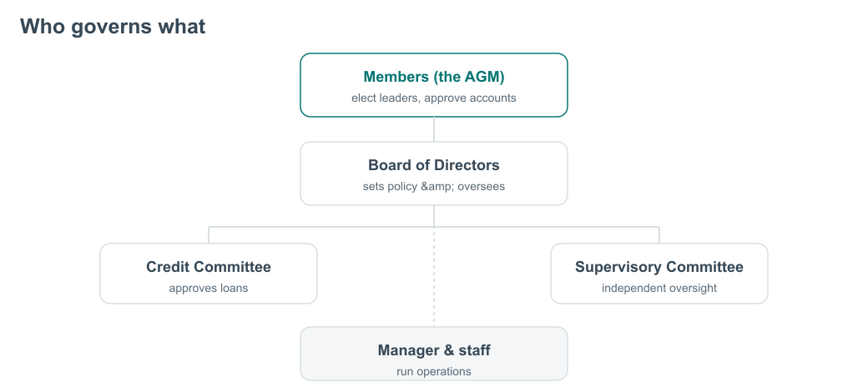
Task: Select the Supervisory Committee box
Action: tap(659, 274)
